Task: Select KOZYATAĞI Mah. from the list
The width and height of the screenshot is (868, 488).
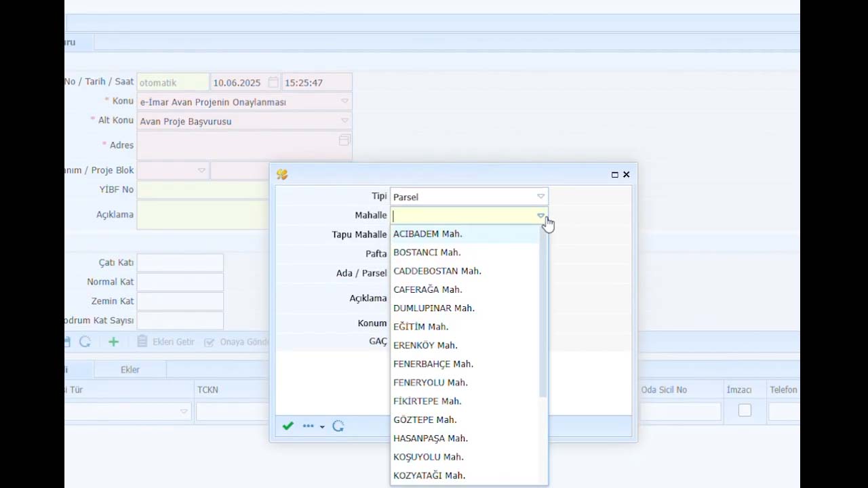Action: pos(465,476)
